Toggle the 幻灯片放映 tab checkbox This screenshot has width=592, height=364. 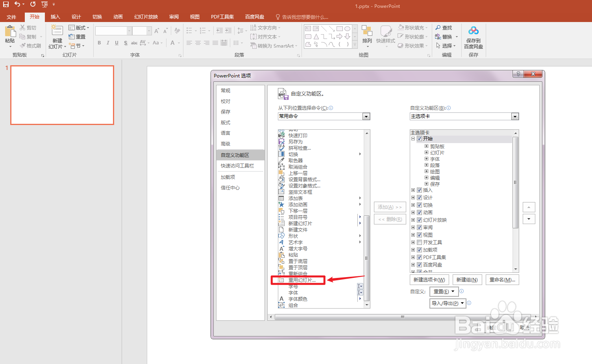pyautogui.click(x=420, y=220)
